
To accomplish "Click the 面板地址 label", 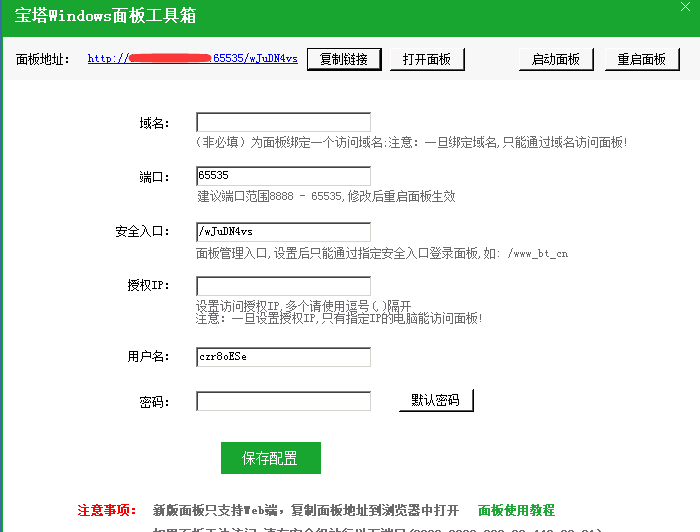I will tap(42, 59).
